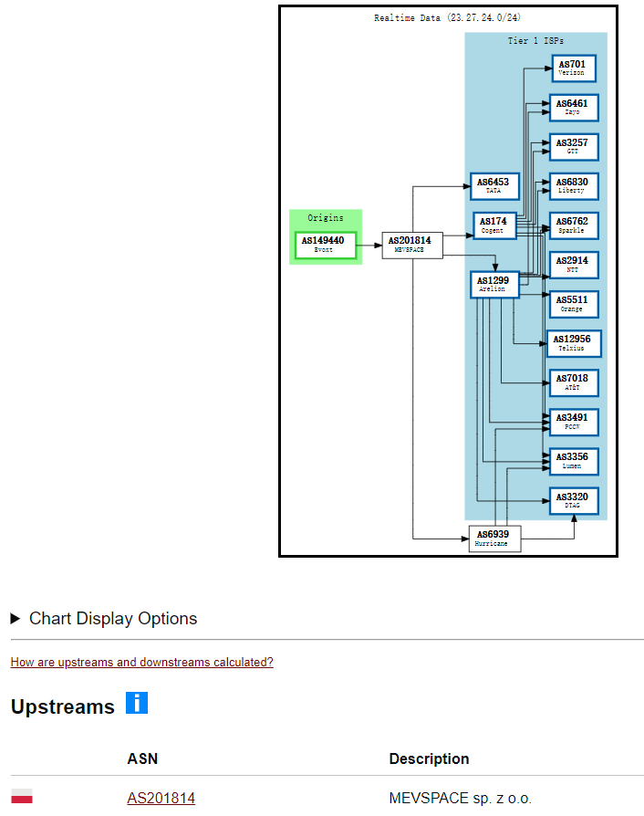Click the AS701 Verizon node
The width and height of the screenshot is (644, 816).
coord(574,68)
